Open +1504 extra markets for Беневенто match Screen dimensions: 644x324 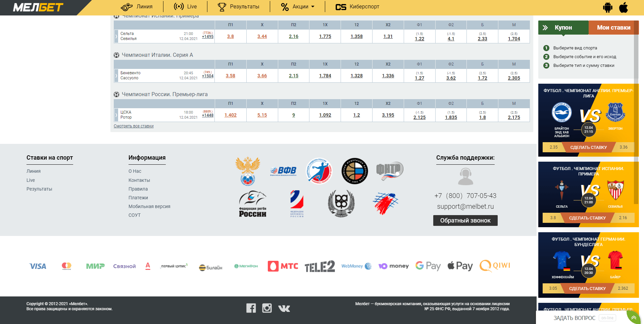pos(208,76)
